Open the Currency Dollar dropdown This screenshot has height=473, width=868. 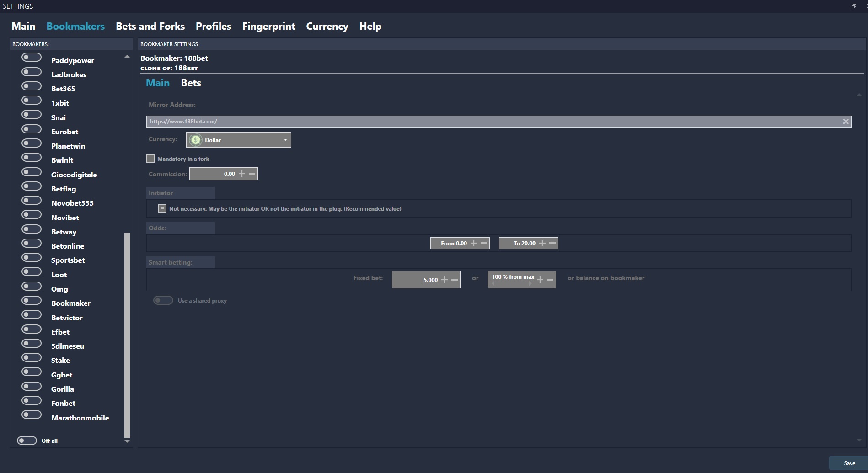[239, 140]
